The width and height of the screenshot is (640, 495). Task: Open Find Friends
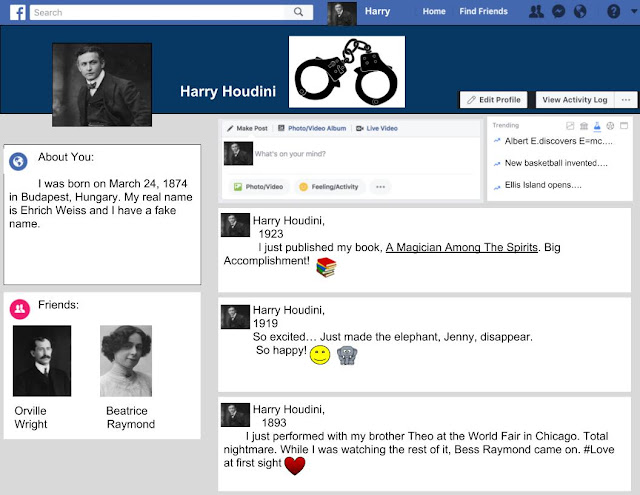(483, 11)
